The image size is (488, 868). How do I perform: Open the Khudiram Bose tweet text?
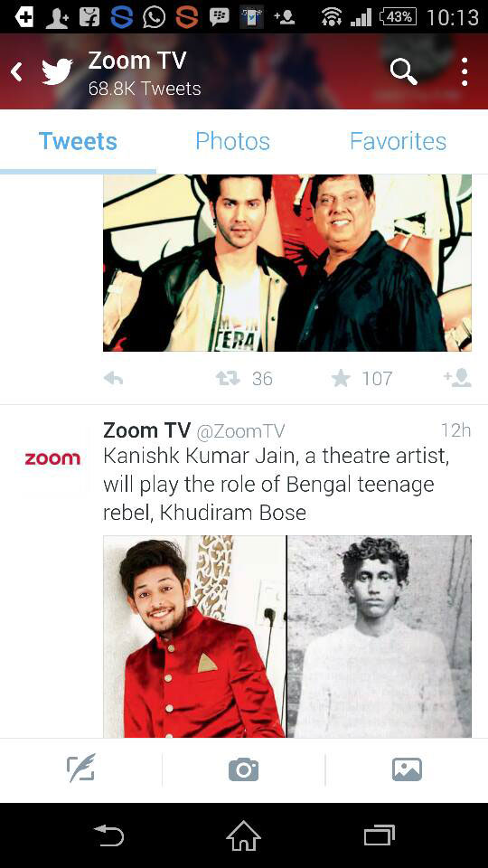[x=276, y=485]
